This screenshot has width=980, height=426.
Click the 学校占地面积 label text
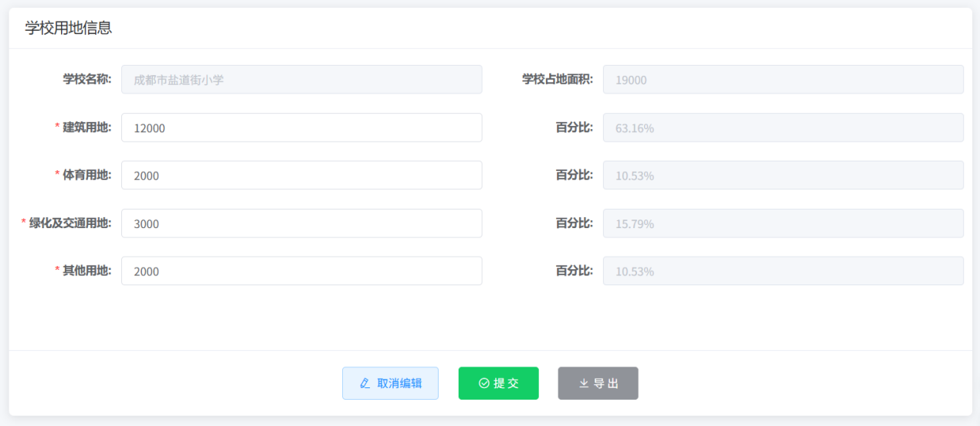coord(557,80)
